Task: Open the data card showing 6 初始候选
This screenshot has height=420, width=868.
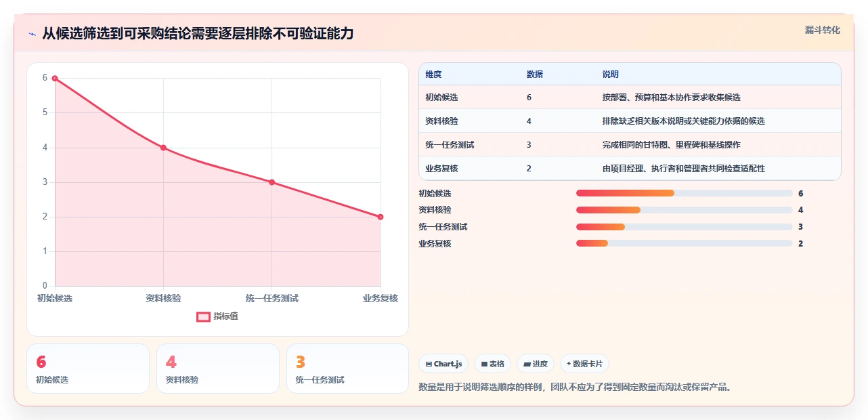Action: pyautogui.click(x=88, y=369)
